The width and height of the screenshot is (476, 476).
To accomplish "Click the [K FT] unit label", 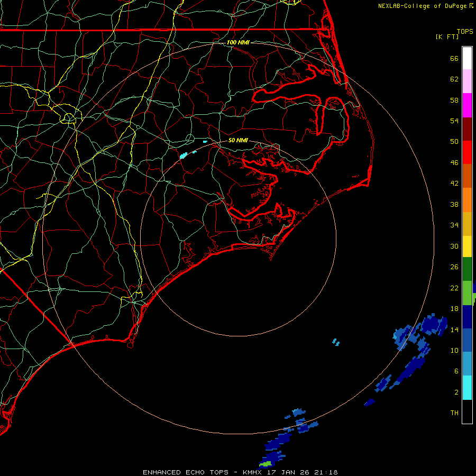I will pos(447,36).
